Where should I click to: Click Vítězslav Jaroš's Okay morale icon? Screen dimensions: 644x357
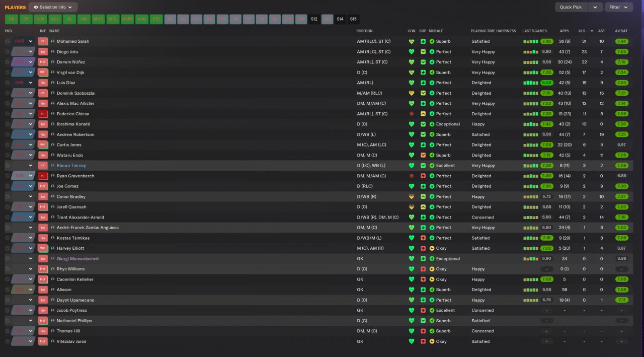[432, 341]
